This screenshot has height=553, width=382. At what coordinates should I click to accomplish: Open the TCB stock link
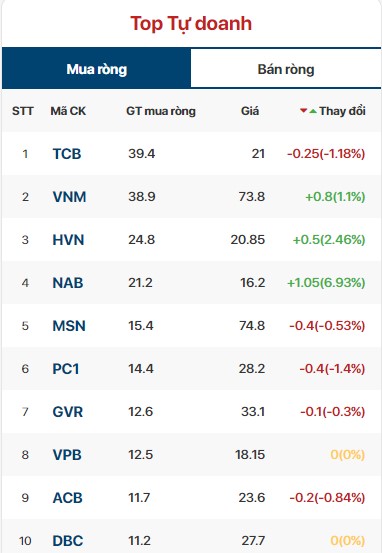67,154
